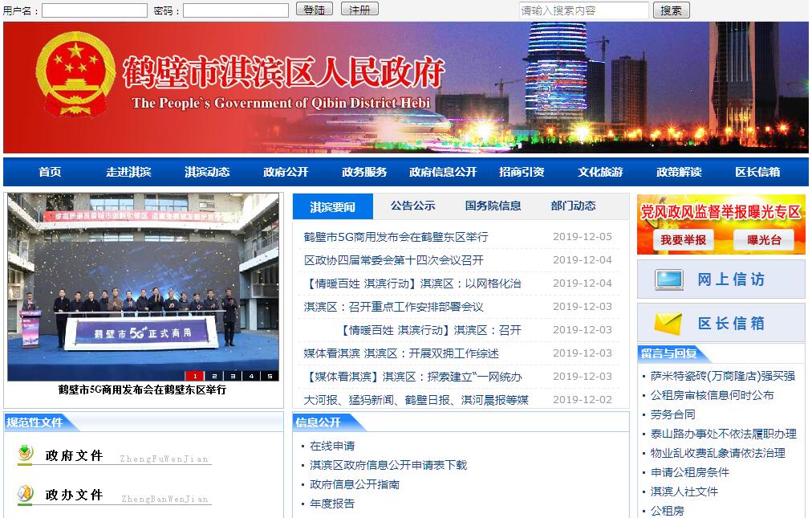
Task: Open message 泰山路办事处不依法履职办理
Action: pyautogui.click(x=724, y=434)
